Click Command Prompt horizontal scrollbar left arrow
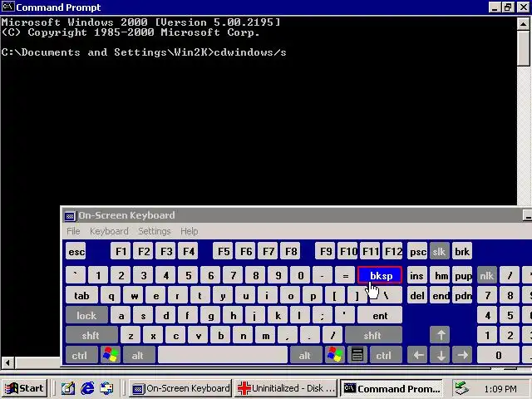Image resolution: width=532 pixels, height=399 pixels. [7, 362]
